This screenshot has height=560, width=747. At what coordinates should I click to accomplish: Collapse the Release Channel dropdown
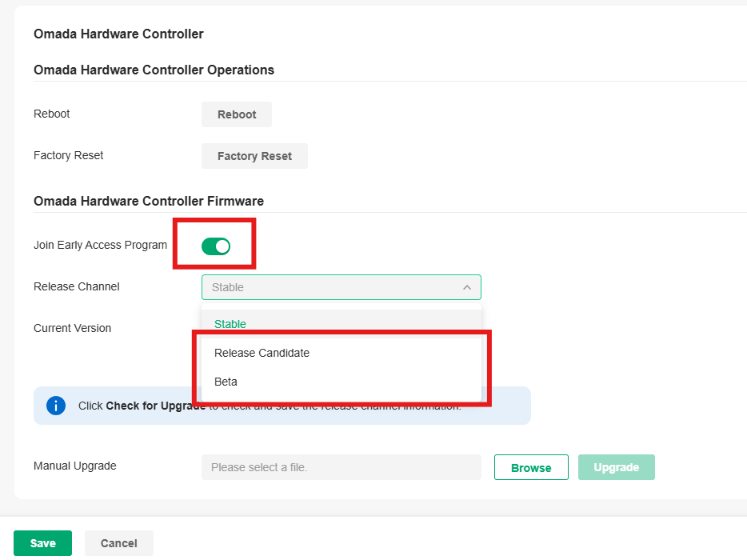point(341,287)
